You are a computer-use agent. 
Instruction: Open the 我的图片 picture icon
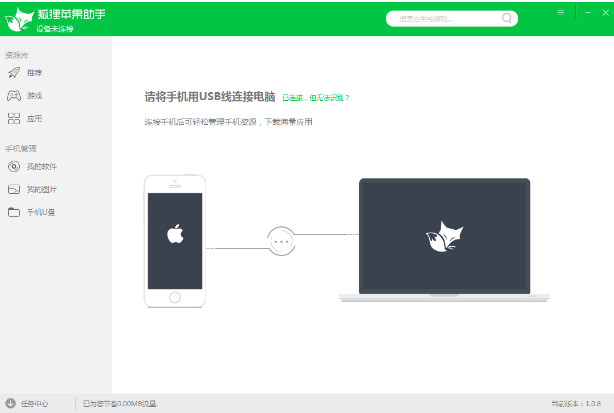pos(14,189)
